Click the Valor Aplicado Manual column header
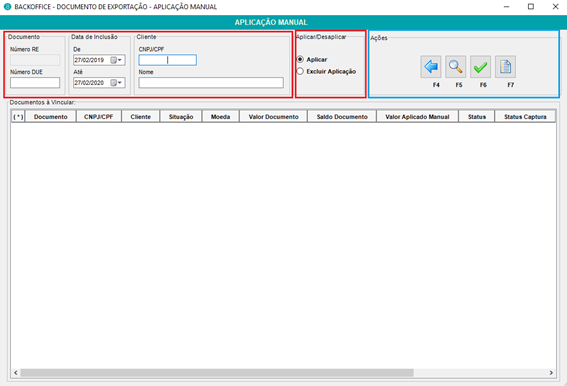 [417, 117]
